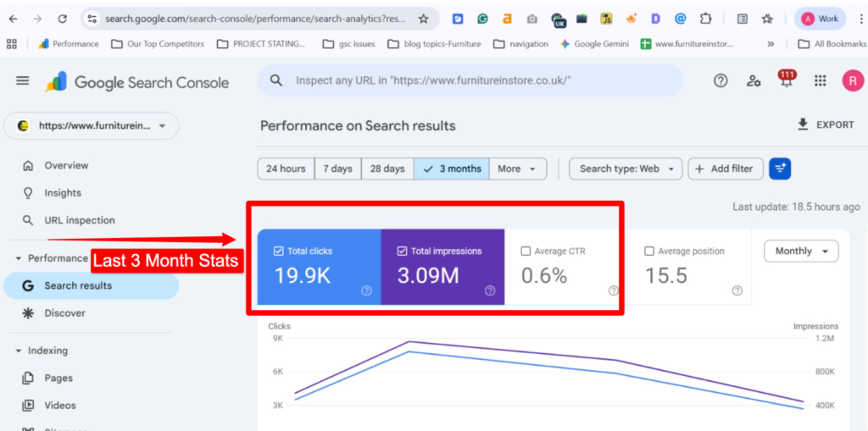Open the Search type: Web dropdown

click(x=626, y=169)
